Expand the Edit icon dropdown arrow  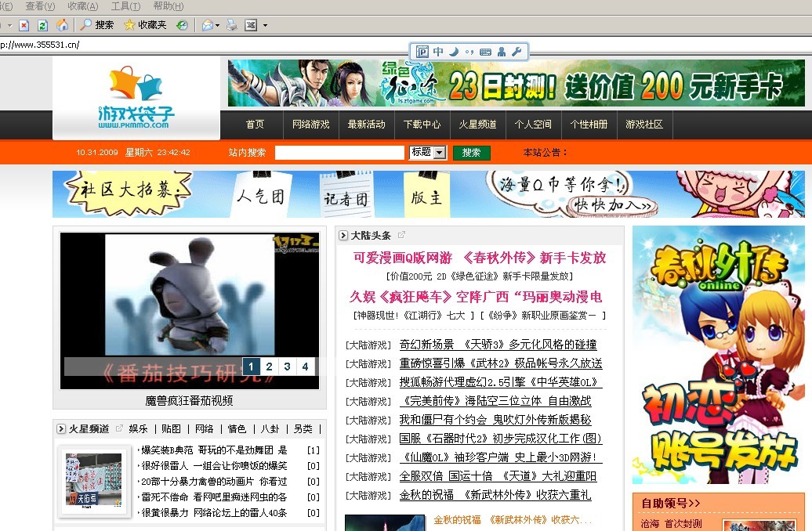point(265,25)
